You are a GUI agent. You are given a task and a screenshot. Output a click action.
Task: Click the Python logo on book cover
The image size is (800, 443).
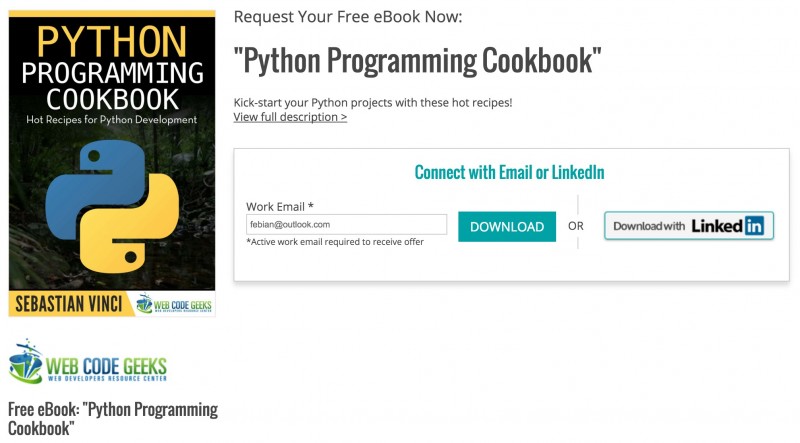tap(112, 206)
